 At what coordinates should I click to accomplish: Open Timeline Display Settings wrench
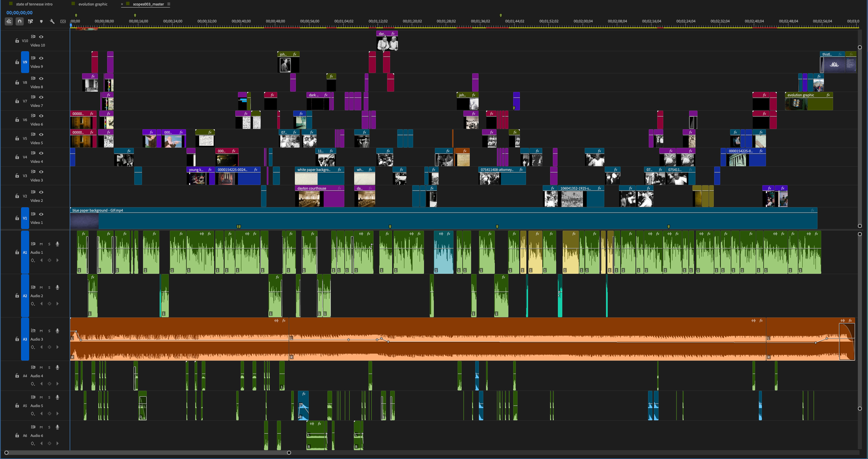click(52, 22)
